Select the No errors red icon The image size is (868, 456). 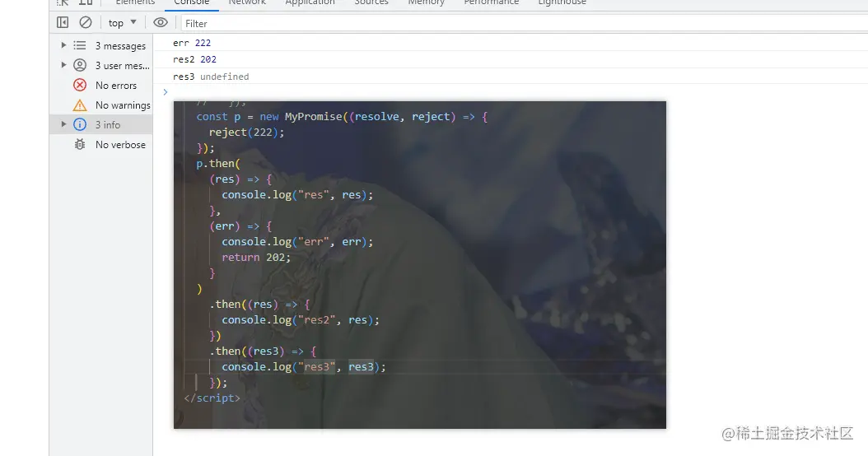[x=80, y=86]
